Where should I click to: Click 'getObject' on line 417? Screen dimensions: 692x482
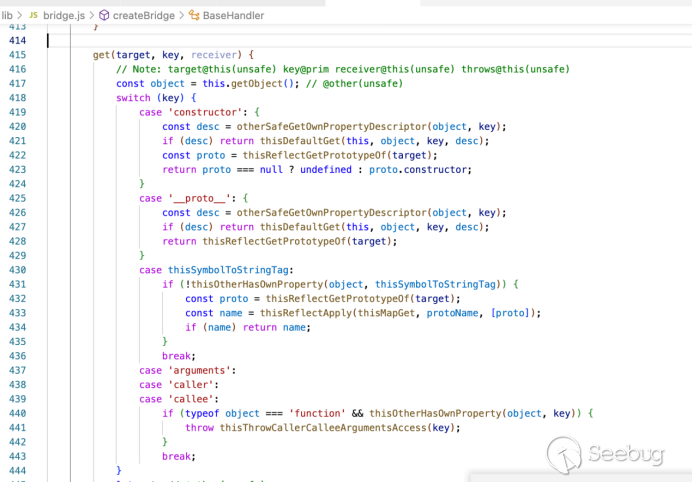coord(257,83)
